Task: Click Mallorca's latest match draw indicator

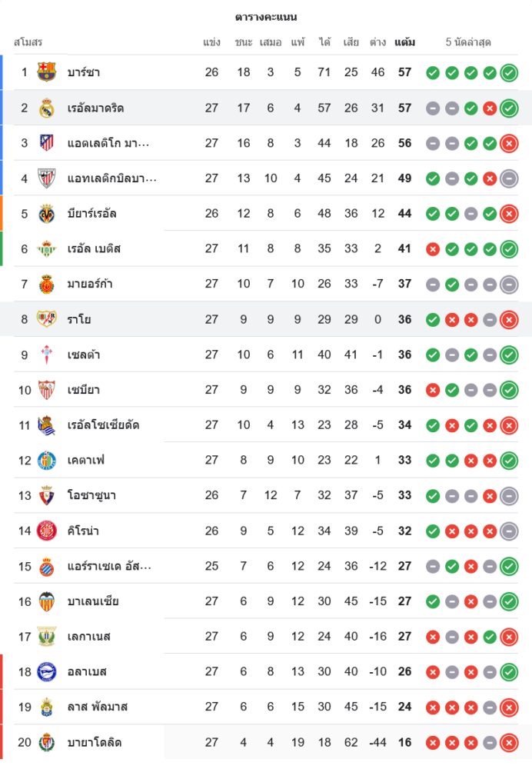Action: pyautogui.click(x=508, y=285)
